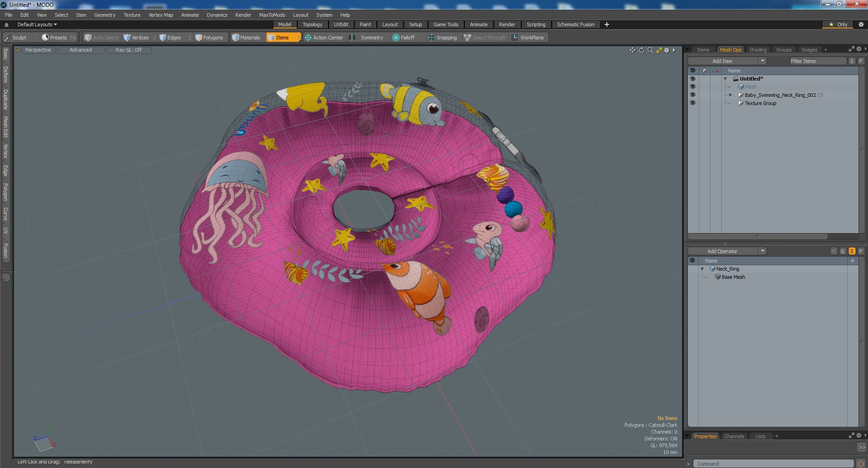Viewport: 868px width, 468px height.
Task: Hide the Baby_Swimming_Neck_Ring_002 group
Action: pos(692,95)
